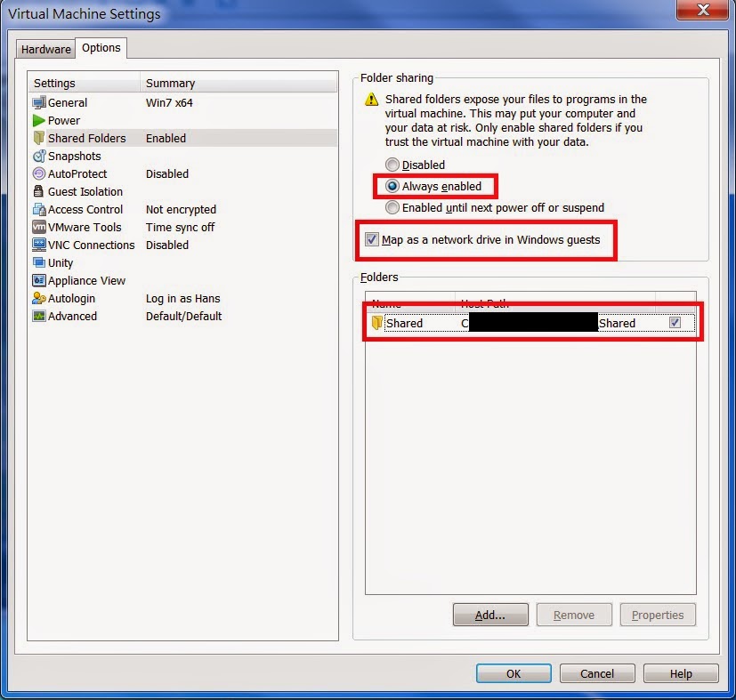Select the Autologin row

click(182, 298)
